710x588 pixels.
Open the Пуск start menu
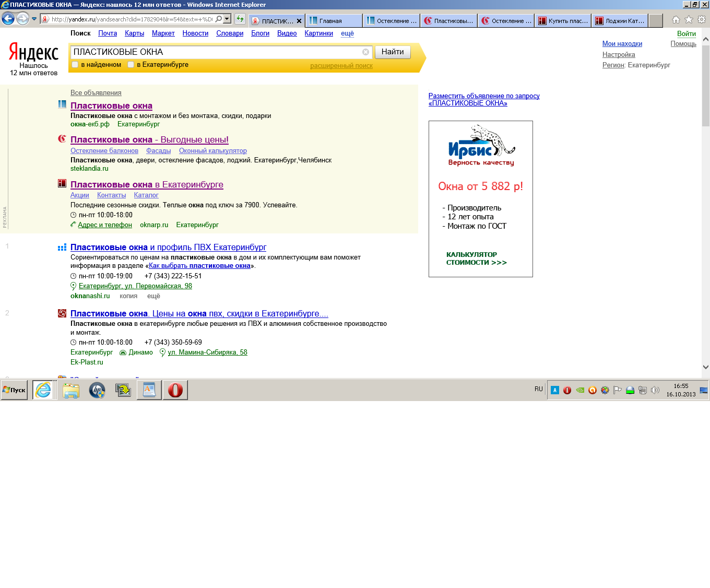click(x=14, y=390)
